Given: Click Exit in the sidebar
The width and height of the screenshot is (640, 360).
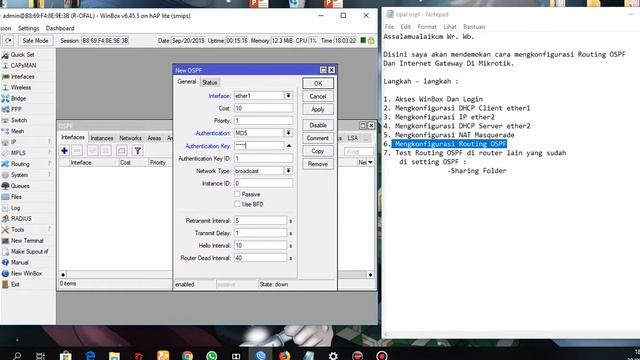Looking at the screenshot, I should click(15, 284).
